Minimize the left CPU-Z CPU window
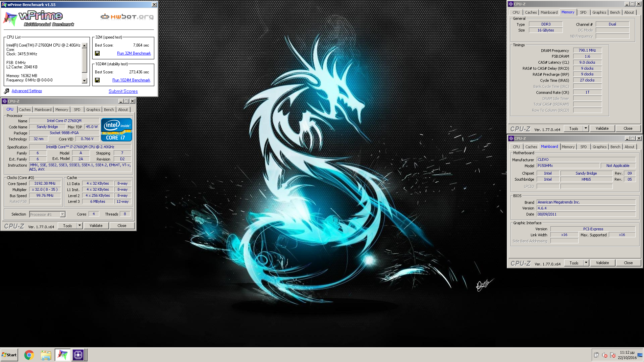Viewport: 644px width, 362px height. [x=121, y=101]
